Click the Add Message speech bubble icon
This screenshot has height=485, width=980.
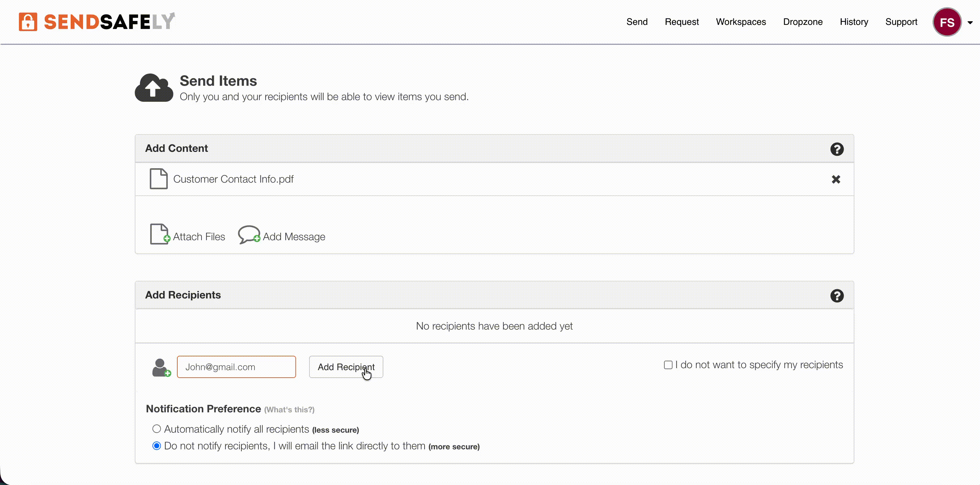click(249, 235)
